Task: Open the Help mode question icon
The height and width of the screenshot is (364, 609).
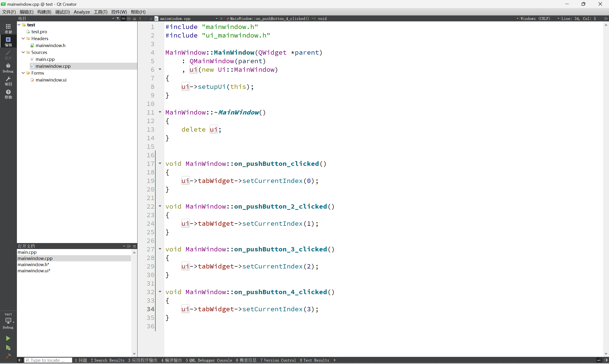Action: 8,94
